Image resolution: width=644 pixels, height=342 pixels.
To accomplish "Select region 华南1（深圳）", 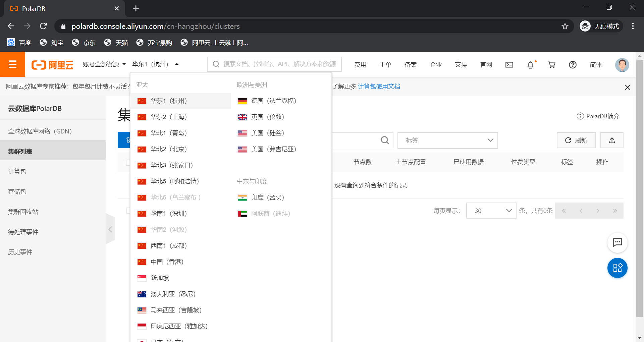I will [x=180, y=214].
